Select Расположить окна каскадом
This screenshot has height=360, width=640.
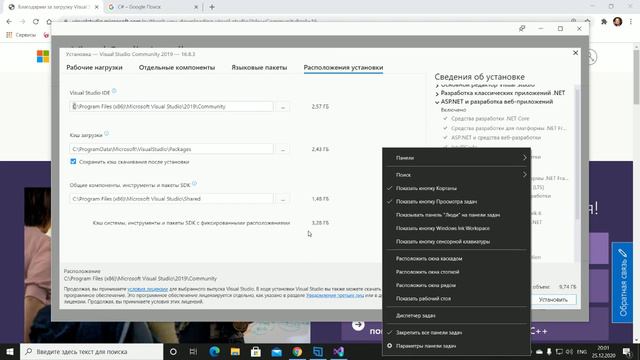[x=456, y=258]
